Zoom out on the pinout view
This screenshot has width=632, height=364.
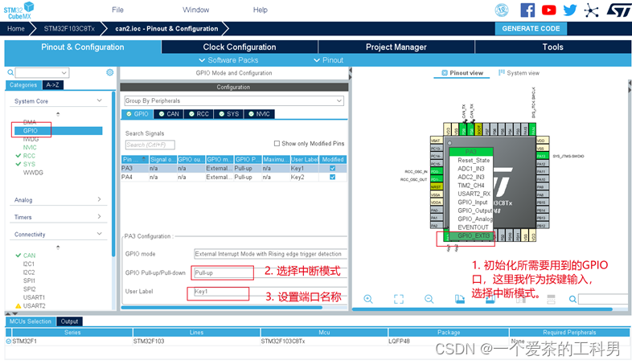tap(429, 299)
